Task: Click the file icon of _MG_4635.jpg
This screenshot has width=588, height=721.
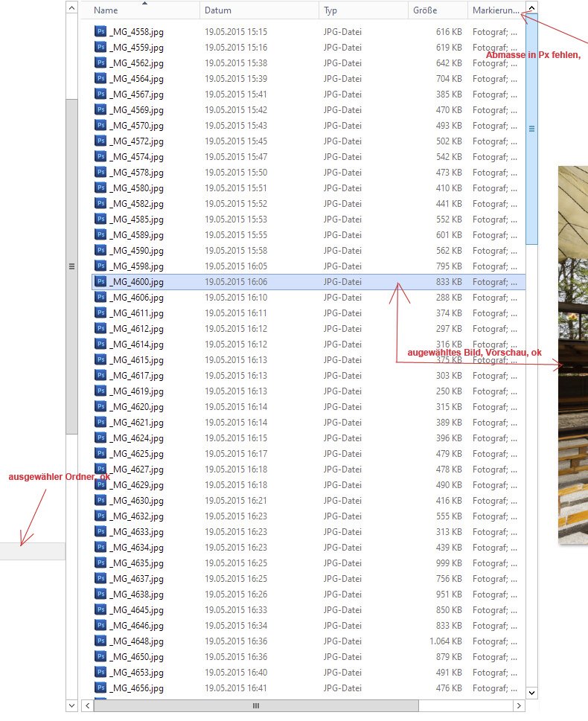Action: 100,563
